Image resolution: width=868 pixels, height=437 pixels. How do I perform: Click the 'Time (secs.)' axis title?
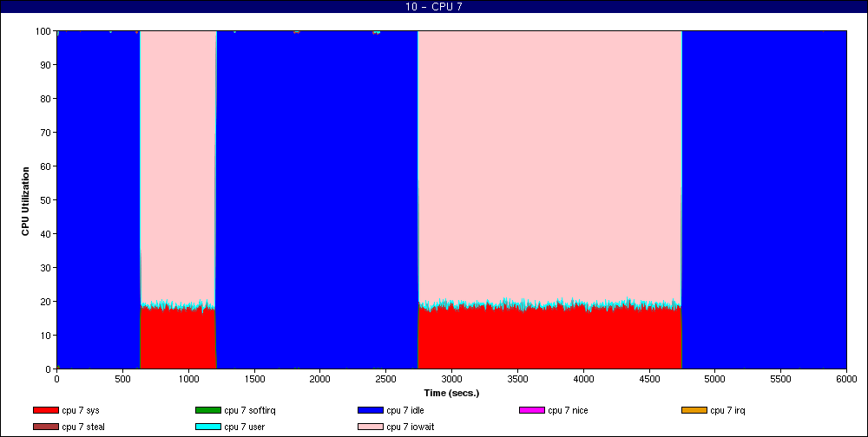451,394
